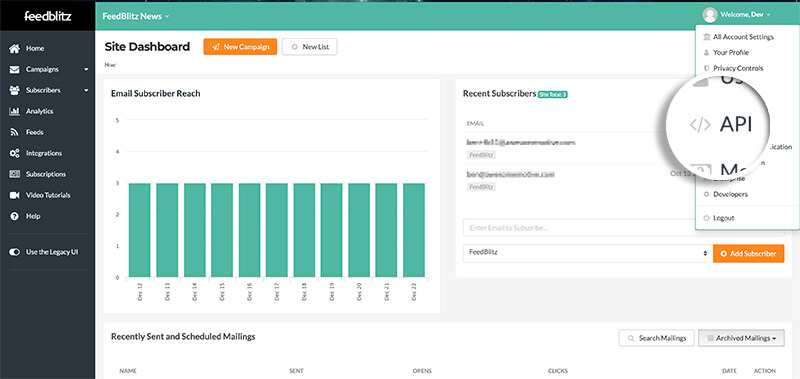Click the Home house icon in sidebar

15,48
